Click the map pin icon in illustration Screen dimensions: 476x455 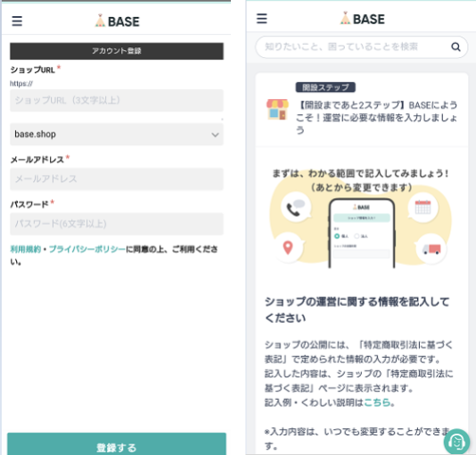[288, 247]
